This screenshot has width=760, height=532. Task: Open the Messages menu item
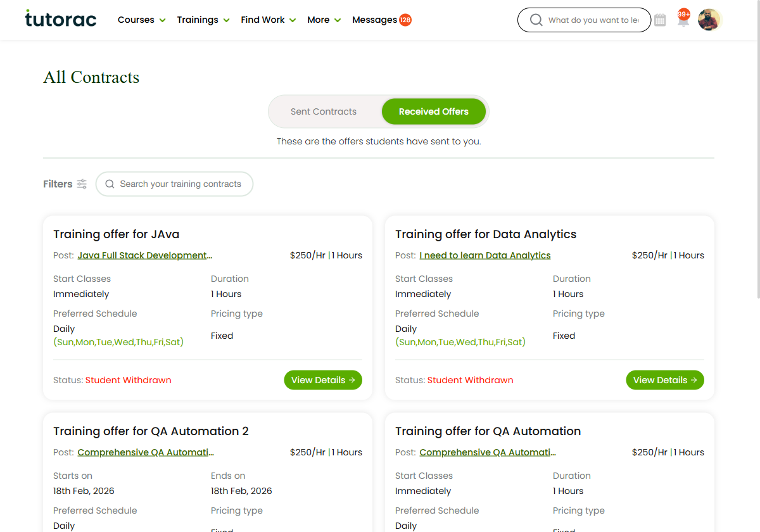[x=374, y=20]
